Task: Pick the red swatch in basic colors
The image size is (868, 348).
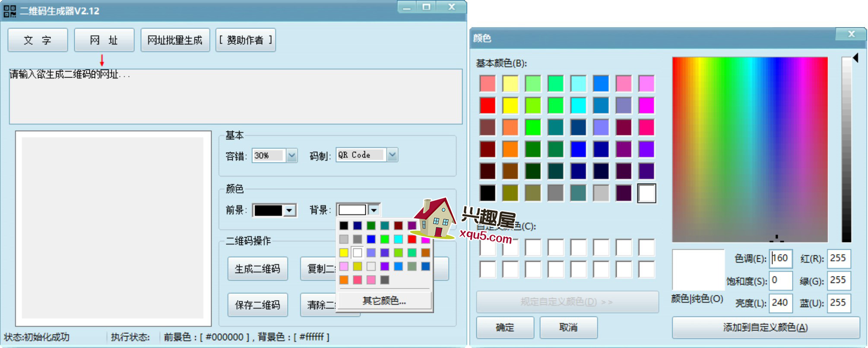Action: click(x=488, y=106)
